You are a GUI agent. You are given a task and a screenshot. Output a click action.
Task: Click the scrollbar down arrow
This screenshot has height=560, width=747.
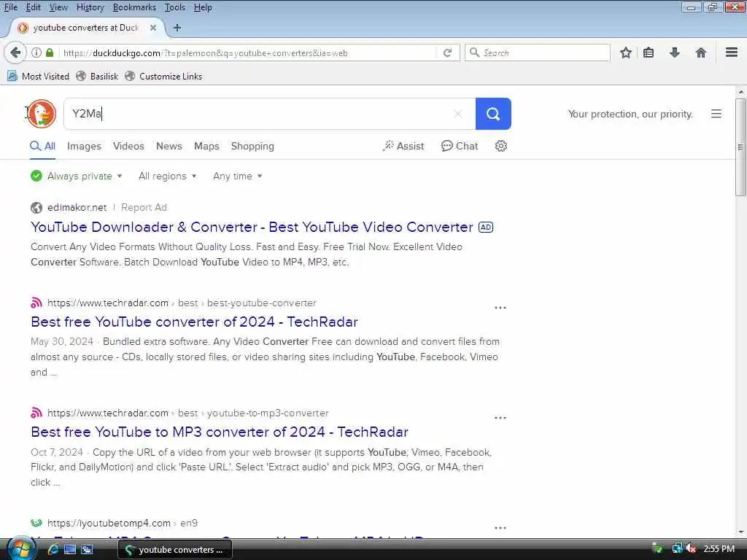[740, 532]
